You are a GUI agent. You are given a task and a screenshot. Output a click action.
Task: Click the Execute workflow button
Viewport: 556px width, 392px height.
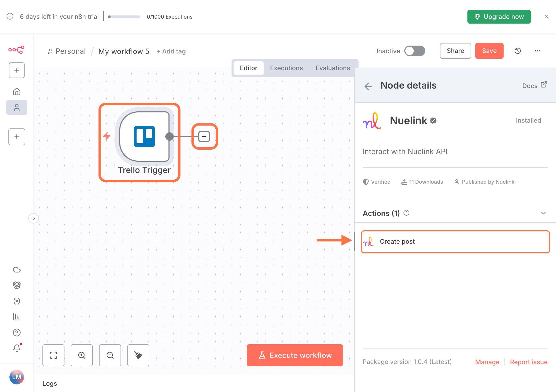click(295, 355)
